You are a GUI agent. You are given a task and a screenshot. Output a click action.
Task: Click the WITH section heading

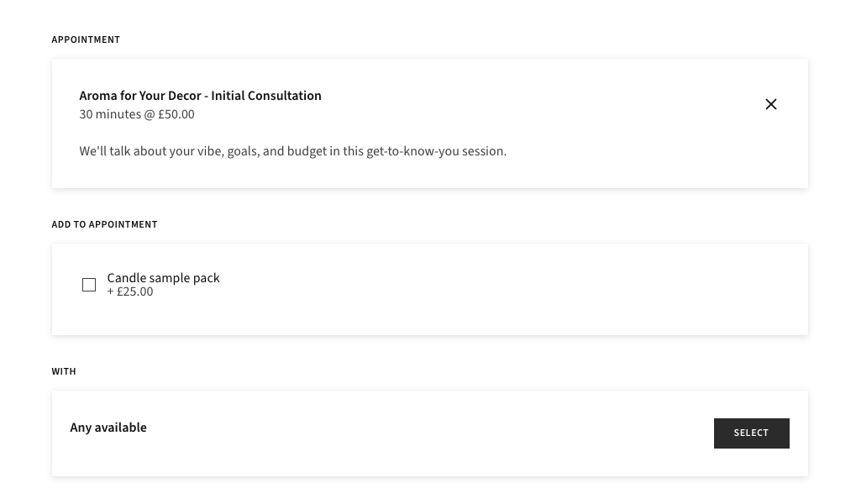click(x=64, y=371)
